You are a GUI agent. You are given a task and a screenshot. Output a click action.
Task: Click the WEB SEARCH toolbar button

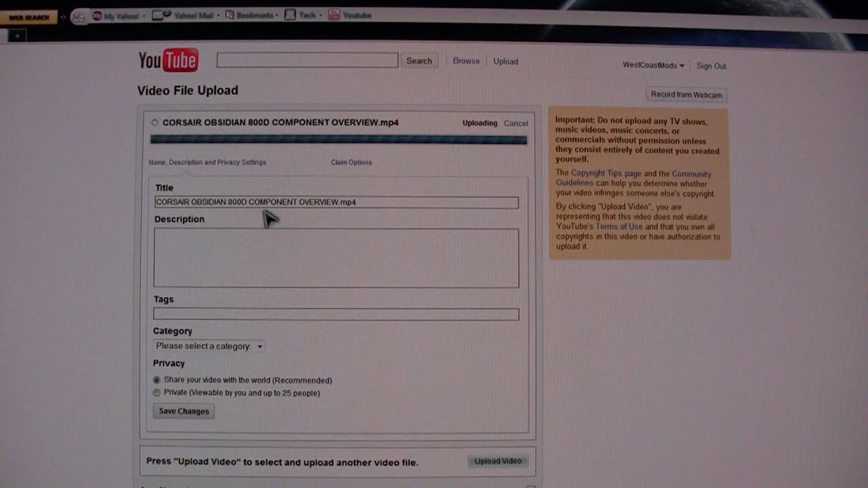[28, 18]
